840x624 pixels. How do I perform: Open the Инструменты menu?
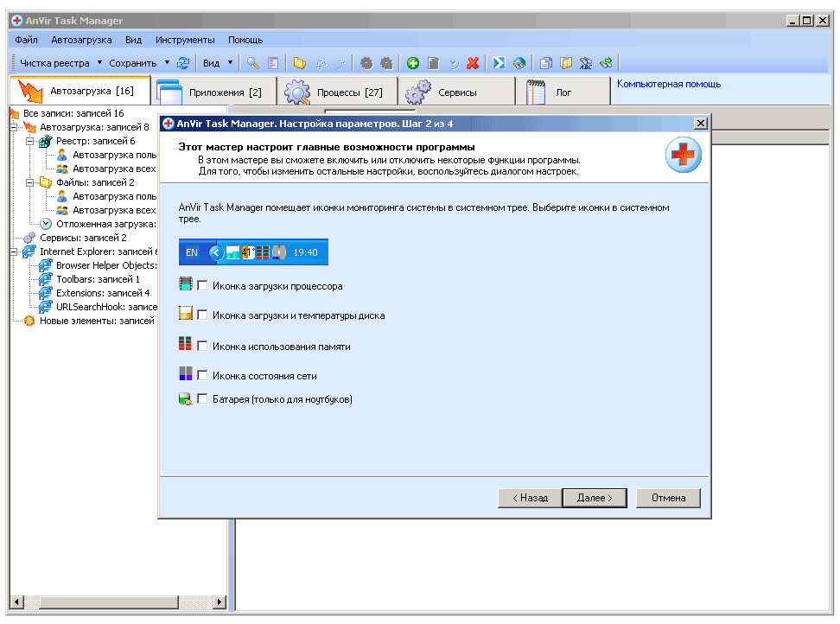pos(185,40)
